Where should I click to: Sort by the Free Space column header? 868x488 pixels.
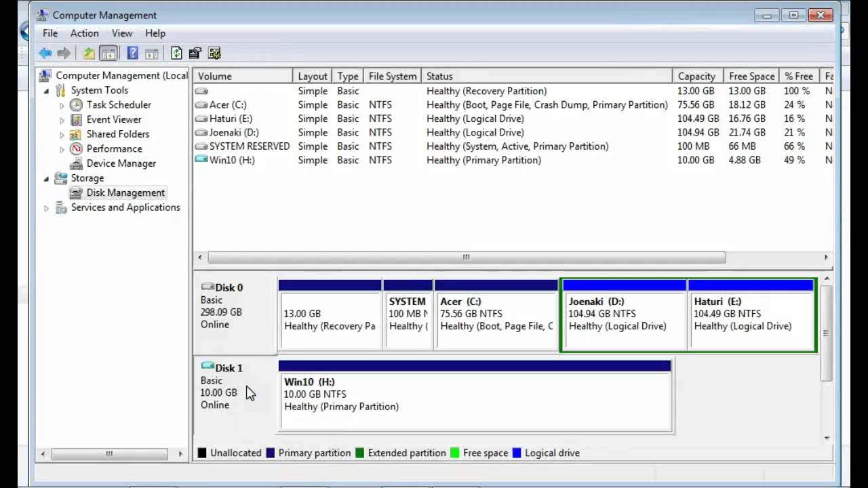click(x=751, y=76)
